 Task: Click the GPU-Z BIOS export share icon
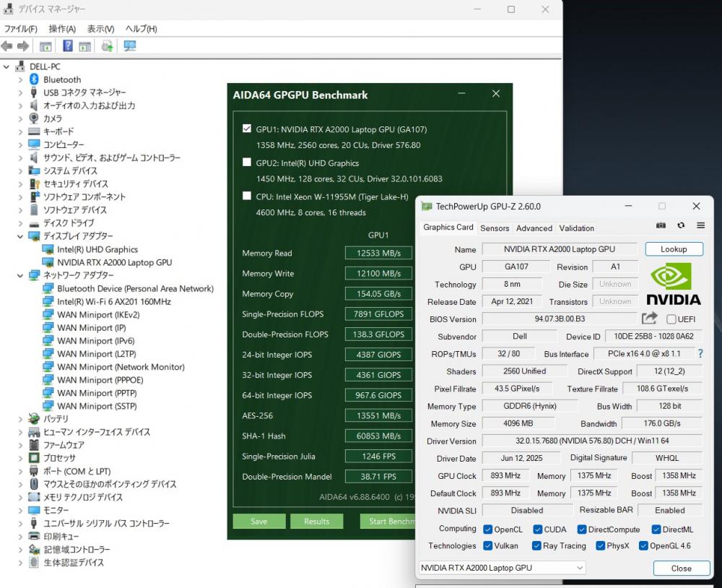click(649, 318)
